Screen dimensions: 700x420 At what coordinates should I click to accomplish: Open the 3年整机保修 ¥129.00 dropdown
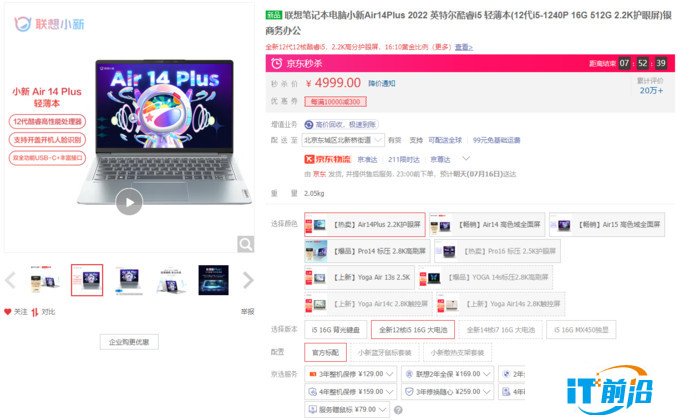[351, 374]
